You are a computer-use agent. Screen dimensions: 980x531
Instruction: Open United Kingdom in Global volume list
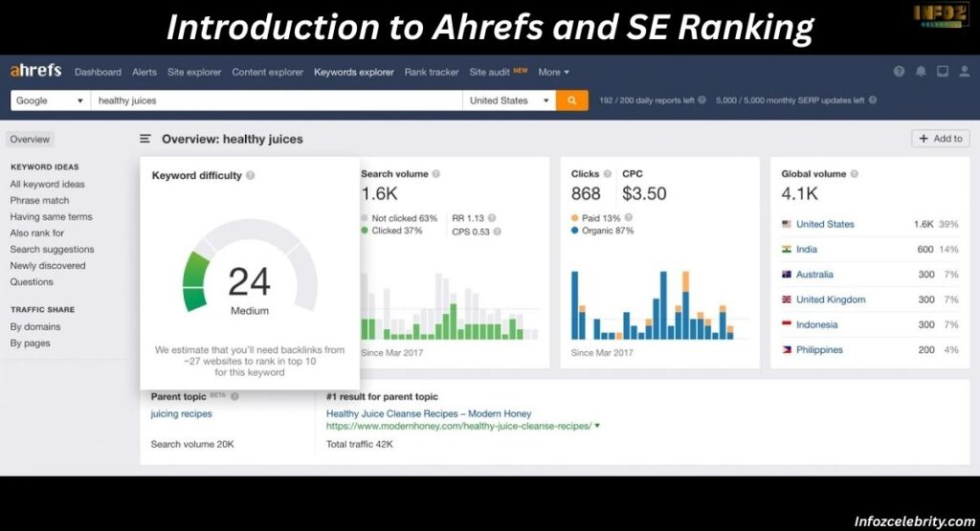click(x=831, y=299)
